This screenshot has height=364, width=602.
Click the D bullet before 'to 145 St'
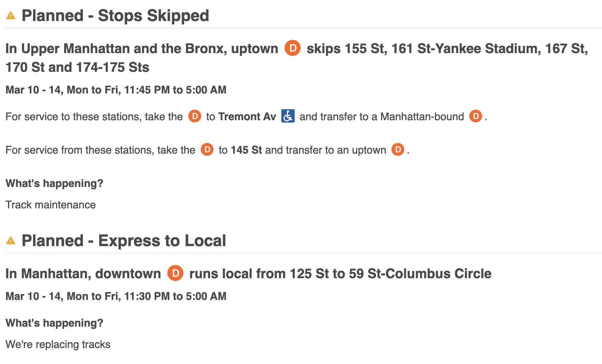click(207, 150)
